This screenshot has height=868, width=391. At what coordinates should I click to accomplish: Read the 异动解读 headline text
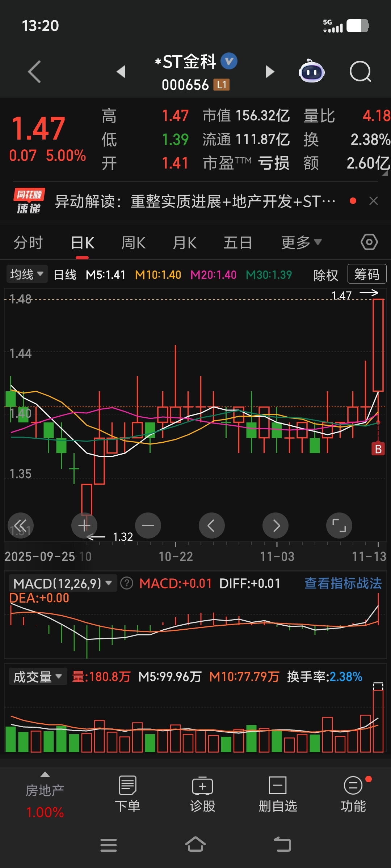click(x=195, y=201)
